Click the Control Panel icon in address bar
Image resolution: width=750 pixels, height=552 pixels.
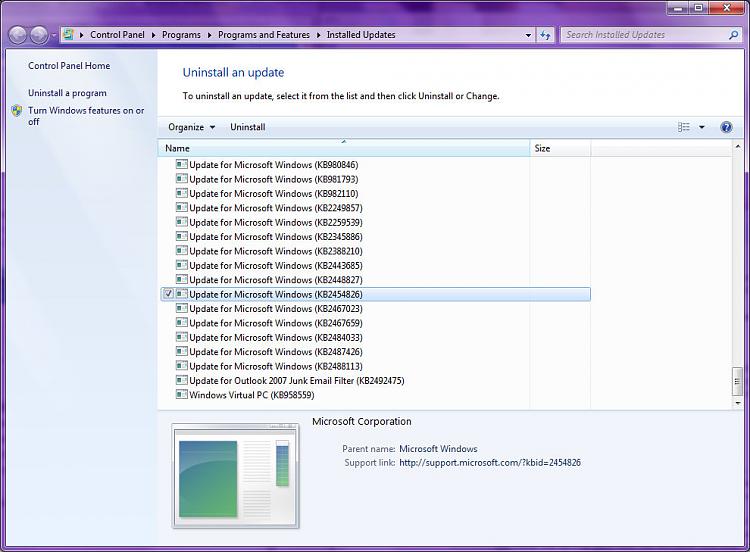(x=68, y=34)
